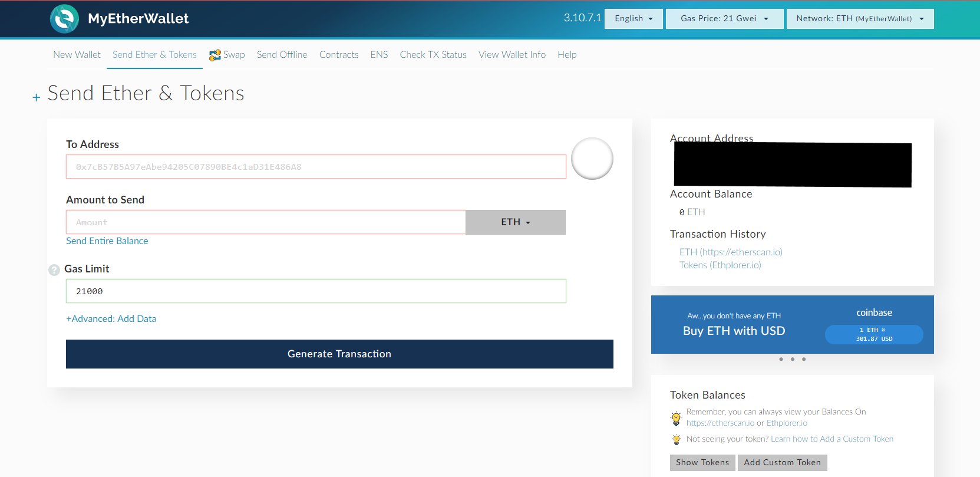This screenshot has height=477, width=980.
Task: Click the Token Balances heading
Action: tap(708, 395)
